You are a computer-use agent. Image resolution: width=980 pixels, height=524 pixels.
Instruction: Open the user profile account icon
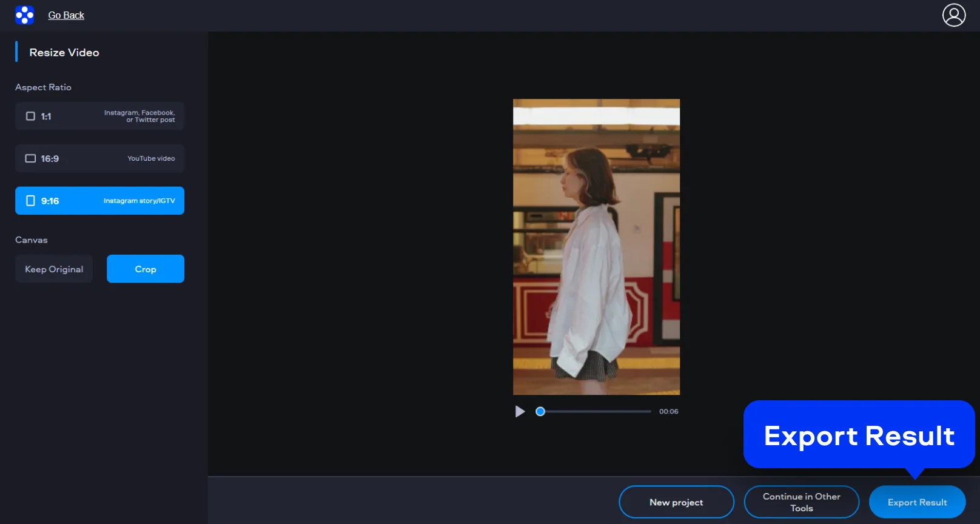953,15
